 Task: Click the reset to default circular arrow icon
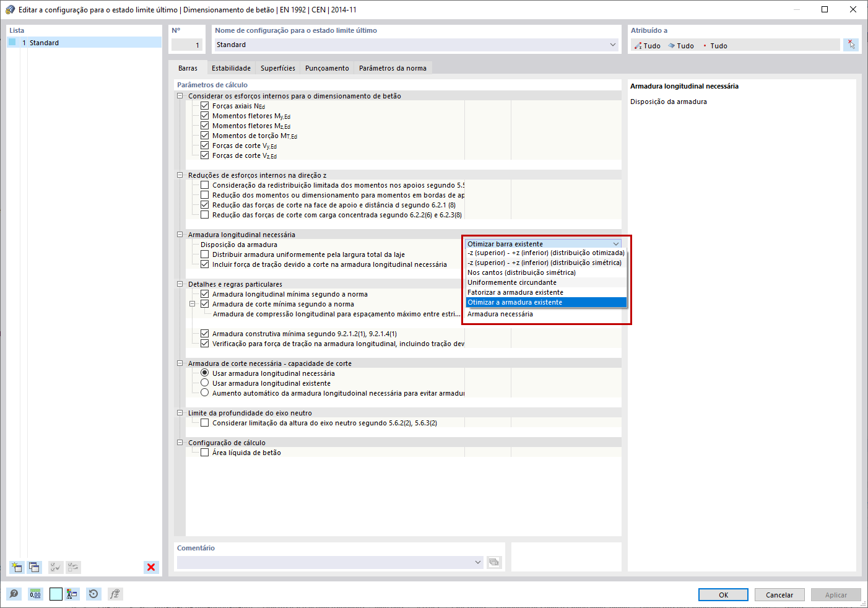93,594
